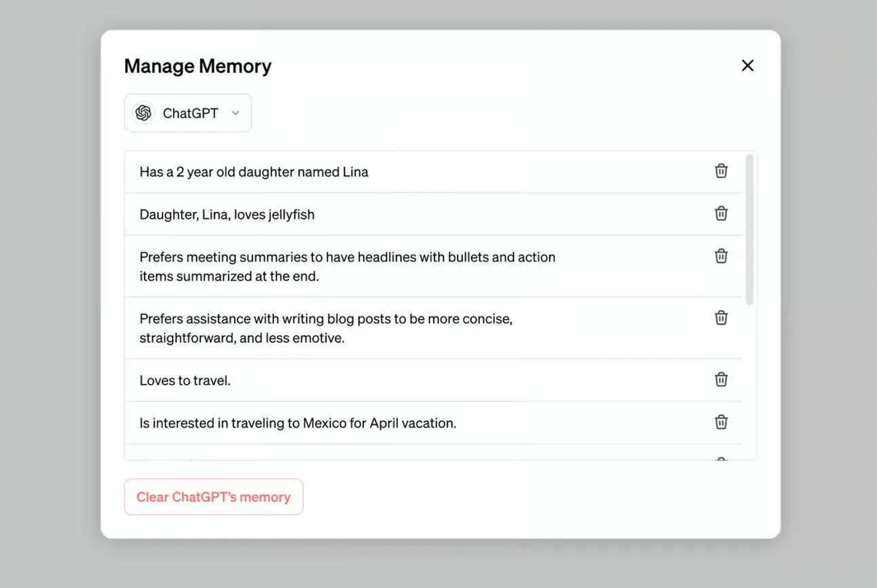Select the "Loves to travel" memory row
877x588 pixels.
pos(185,380)
